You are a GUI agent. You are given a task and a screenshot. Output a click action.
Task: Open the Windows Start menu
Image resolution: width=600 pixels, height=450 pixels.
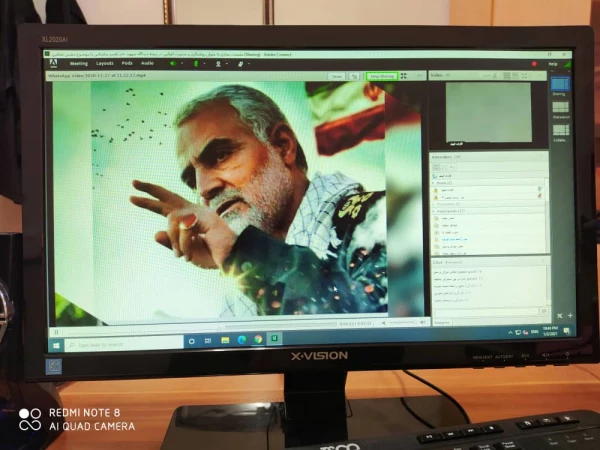click(x=56, y=340)
